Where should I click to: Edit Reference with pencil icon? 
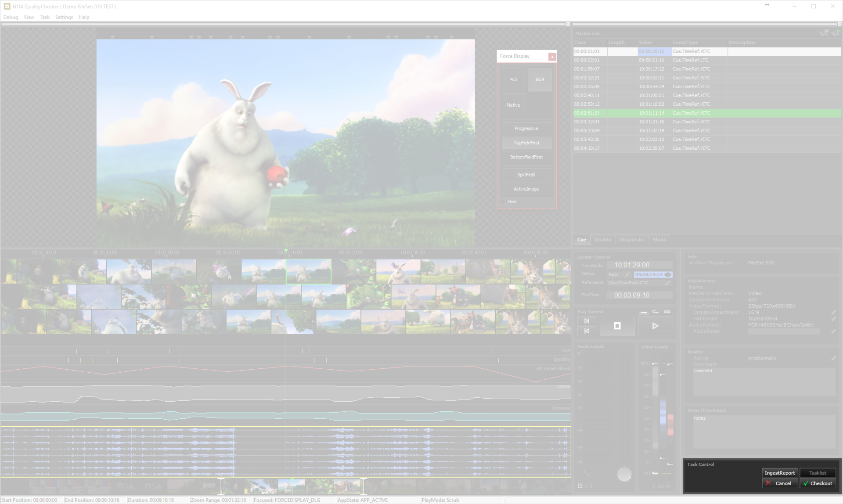pos(667,283)
